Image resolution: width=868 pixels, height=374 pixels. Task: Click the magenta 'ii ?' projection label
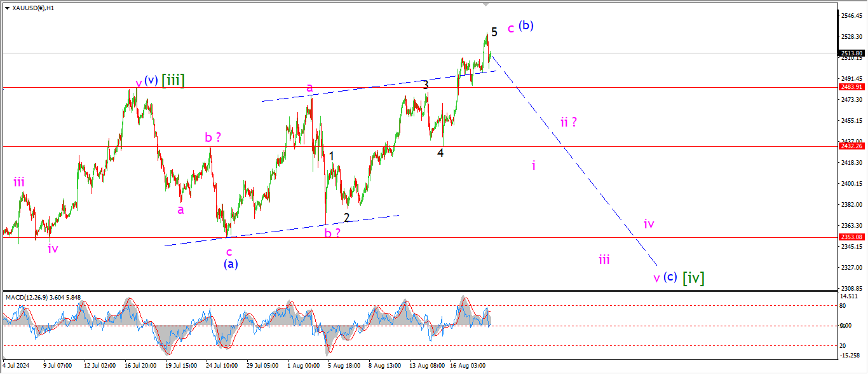pos(568,122)
